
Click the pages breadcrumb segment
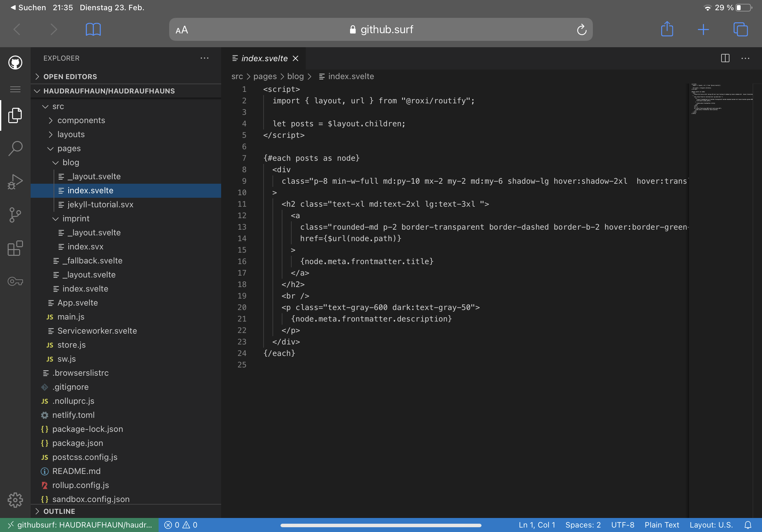click(265, 76)
